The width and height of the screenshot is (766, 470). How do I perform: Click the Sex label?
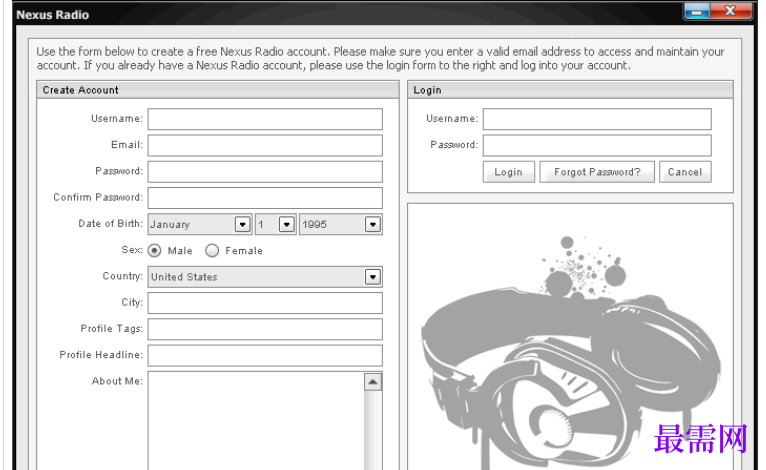tap(132, 250)
